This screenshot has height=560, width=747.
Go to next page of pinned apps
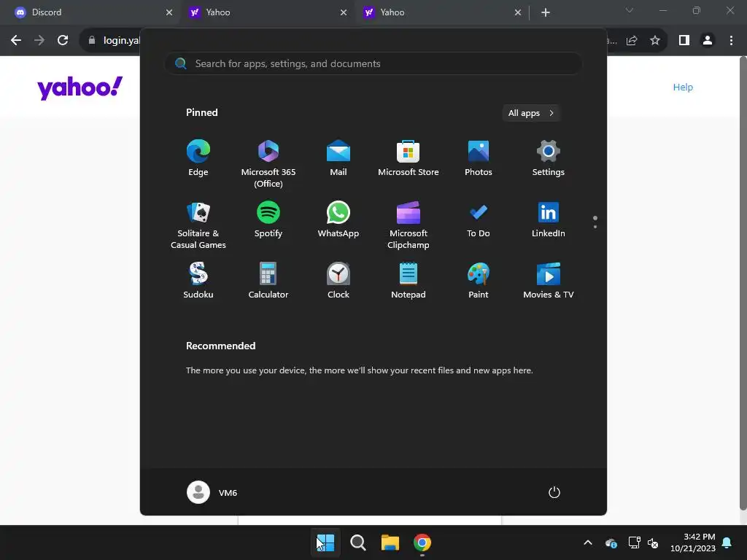(x=595, y=227)
